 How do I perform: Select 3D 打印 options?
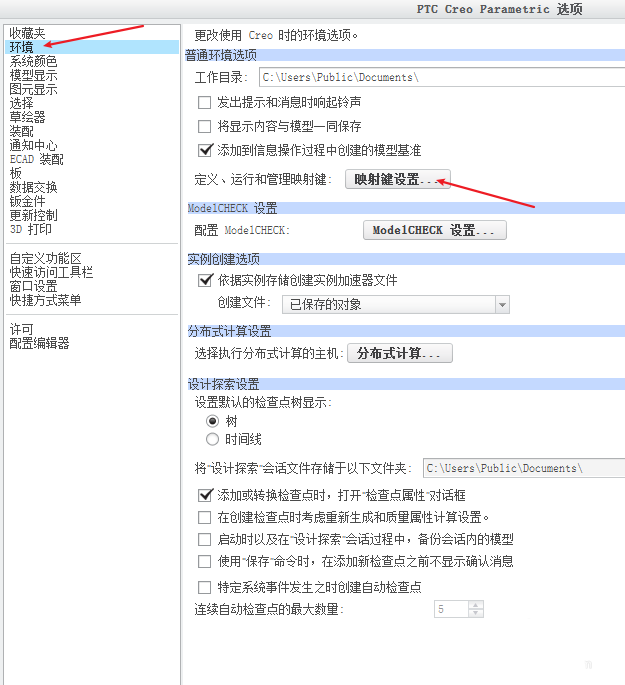[x=31, y=229]
